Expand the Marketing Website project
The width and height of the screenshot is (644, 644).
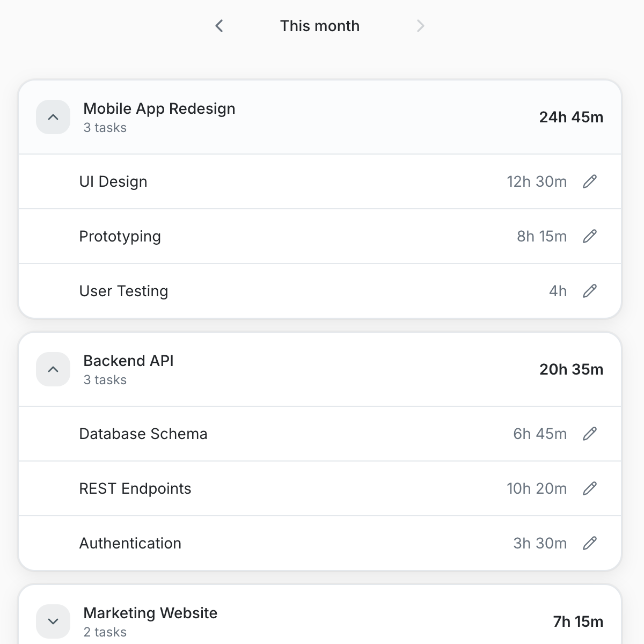pyautogui.click(x=53, y=621)
